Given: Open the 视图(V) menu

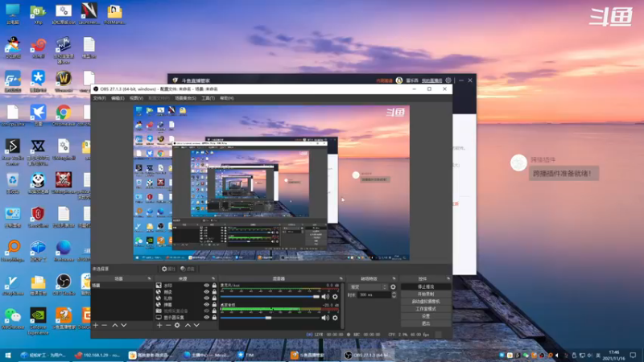Looking at the screenshot, I should 136,98.
